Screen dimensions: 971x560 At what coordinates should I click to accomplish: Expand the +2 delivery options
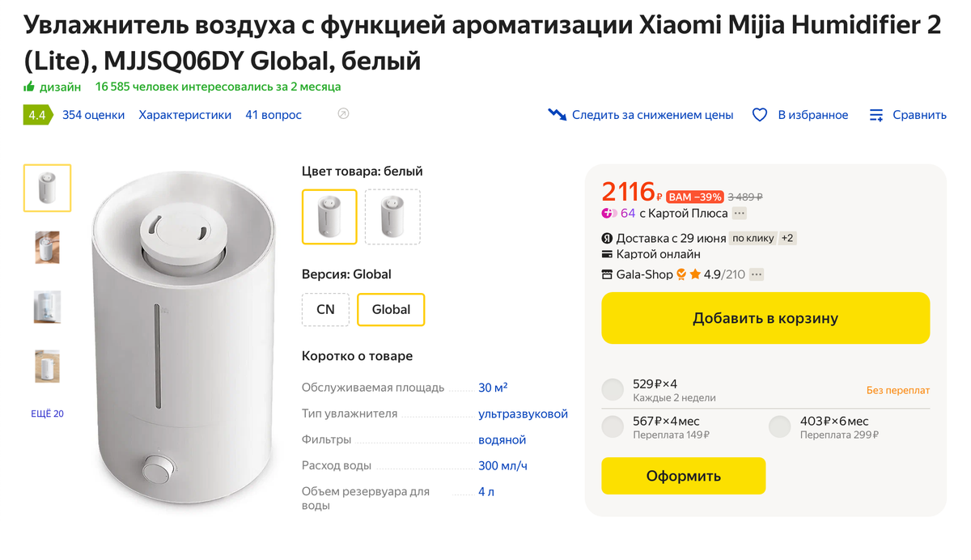787,237
